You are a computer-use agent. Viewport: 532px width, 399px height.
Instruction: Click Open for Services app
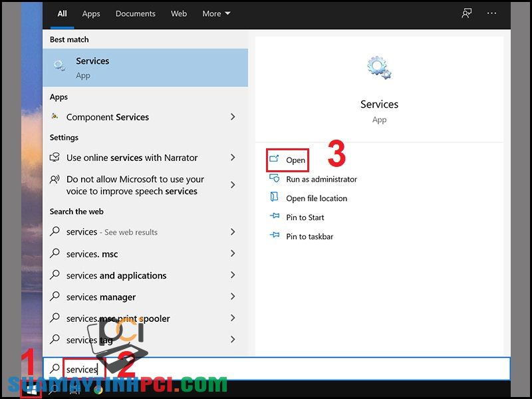click(x=288, y=160)
